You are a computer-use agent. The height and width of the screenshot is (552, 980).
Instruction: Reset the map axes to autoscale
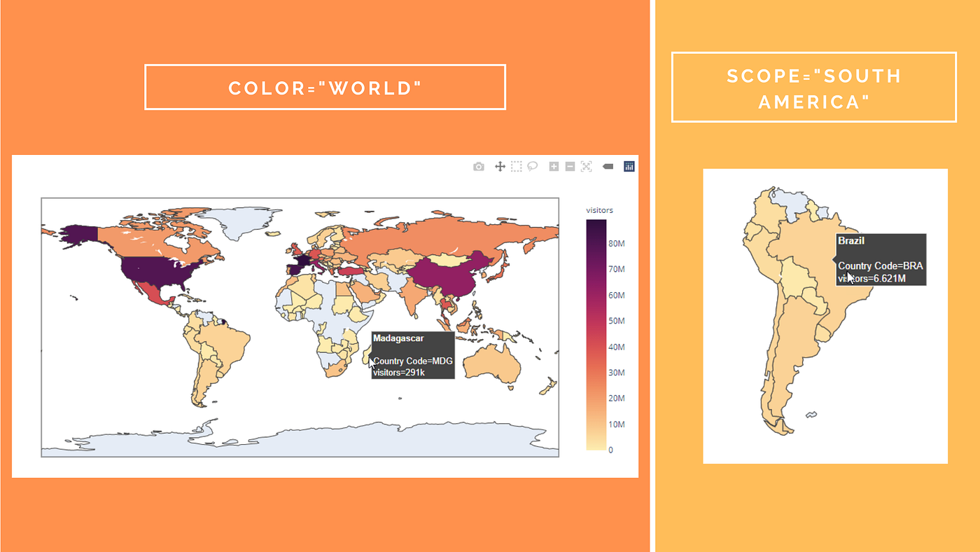pos(585,166)
